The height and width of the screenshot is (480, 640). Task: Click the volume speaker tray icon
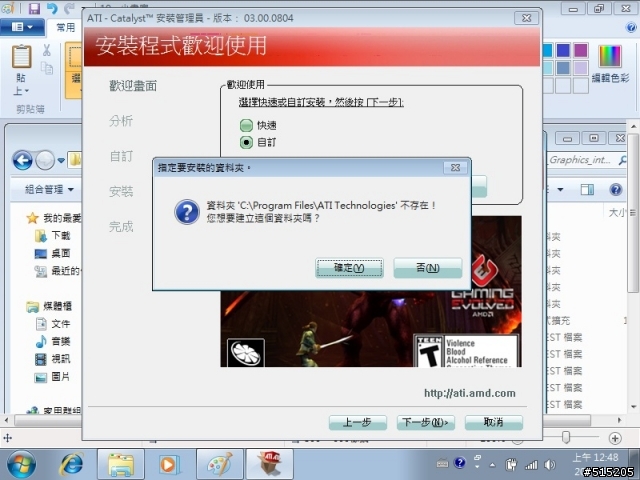pos(550,464)
